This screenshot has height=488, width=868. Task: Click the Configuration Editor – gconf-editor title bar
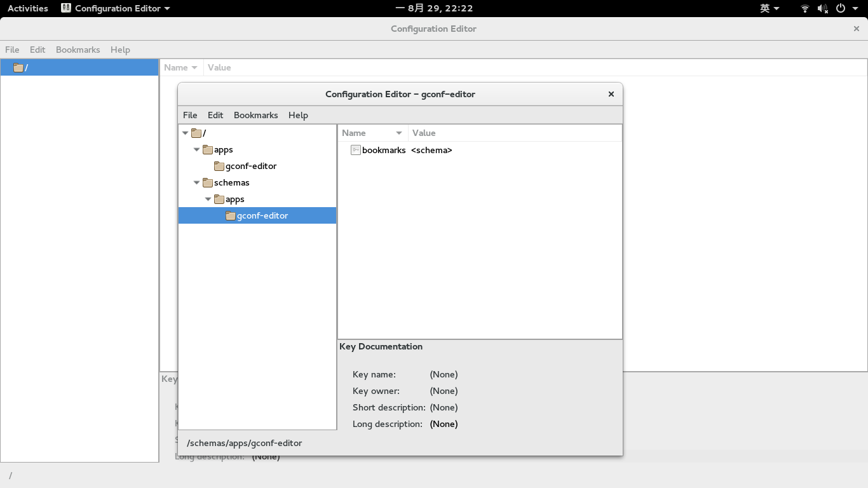point(400,94)
